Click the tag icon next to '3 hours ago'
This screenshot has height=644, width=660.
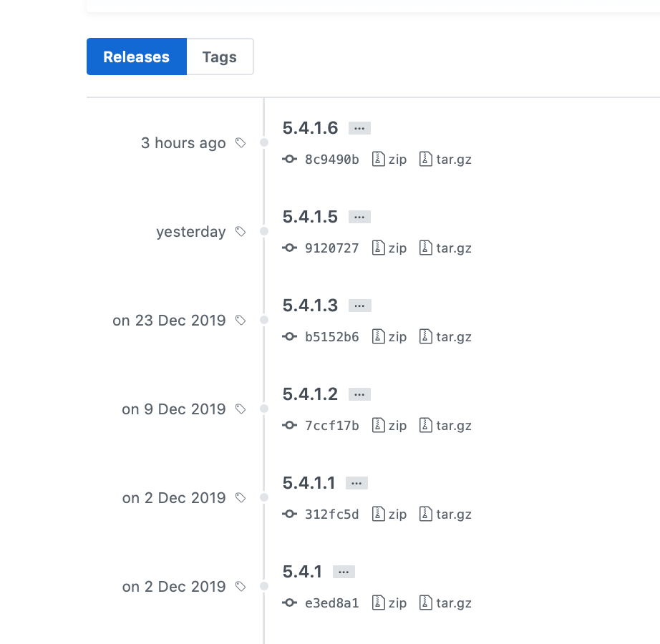pos(241,143)
